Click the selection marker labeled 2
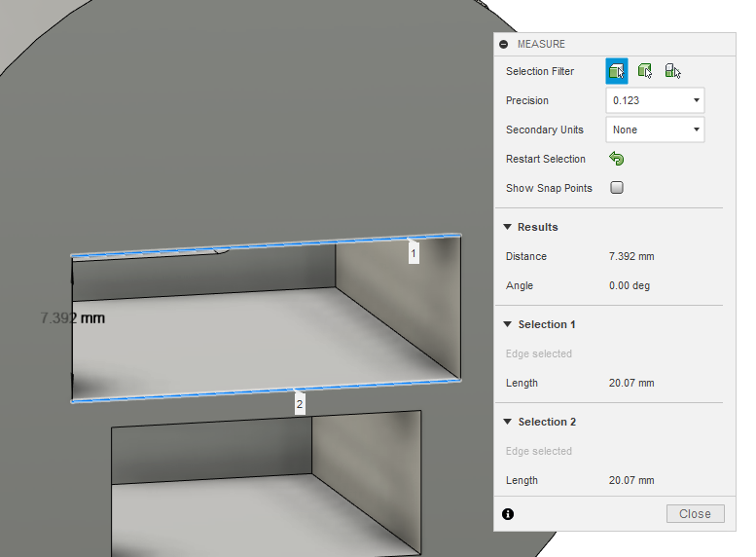The height and width of the screenshot is (557, 756). pyautogui.click(x=300, y=404)
